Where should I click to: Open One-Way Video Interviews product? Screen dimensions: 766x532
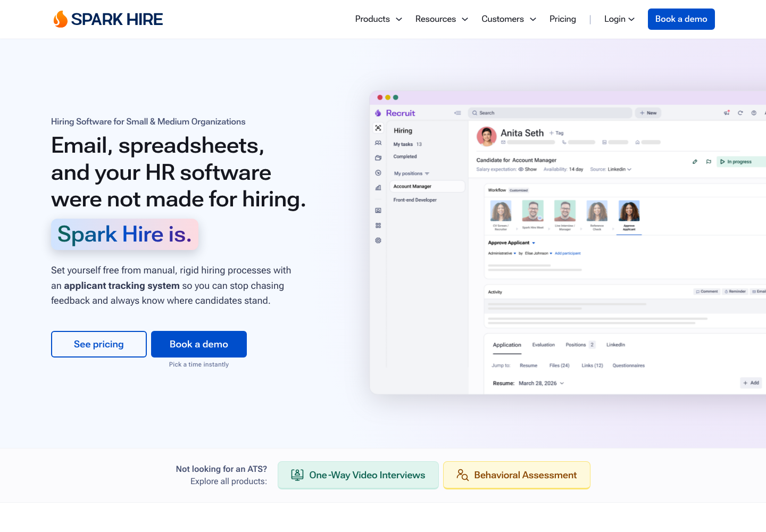pyautogui.click(x=358, y=475)
